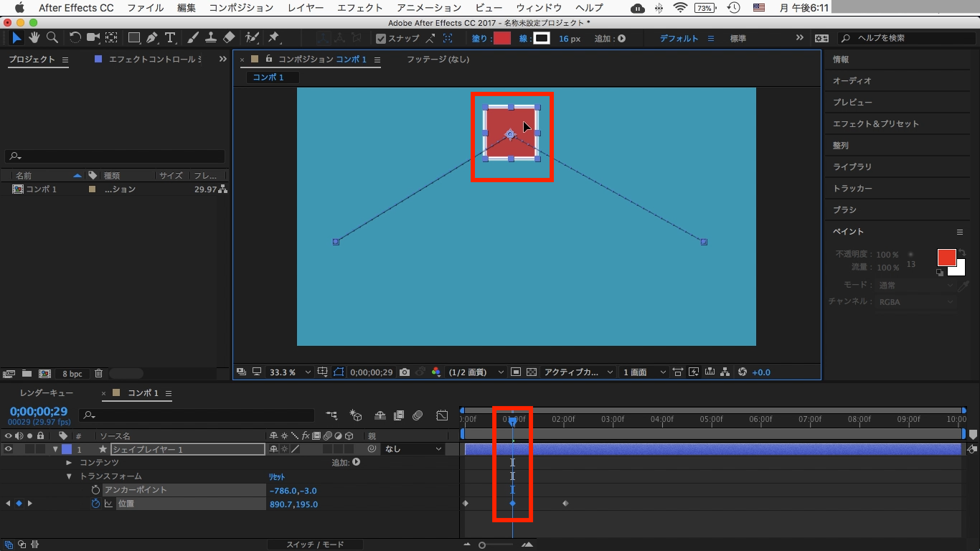Viewport: 980px width, 551px height.
Task: Click the リセット transform link
Action: click(x=277, y=477)
